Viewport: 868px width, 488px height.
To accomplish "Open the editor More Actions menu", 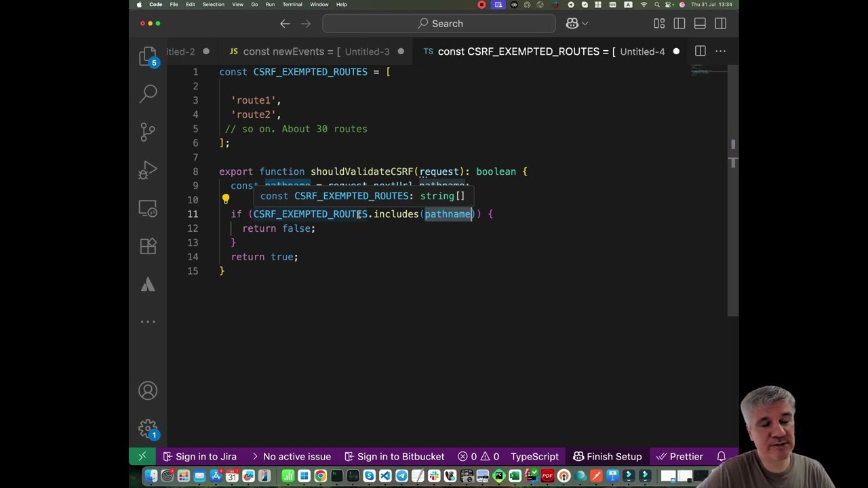I will [x=721, y=52].
